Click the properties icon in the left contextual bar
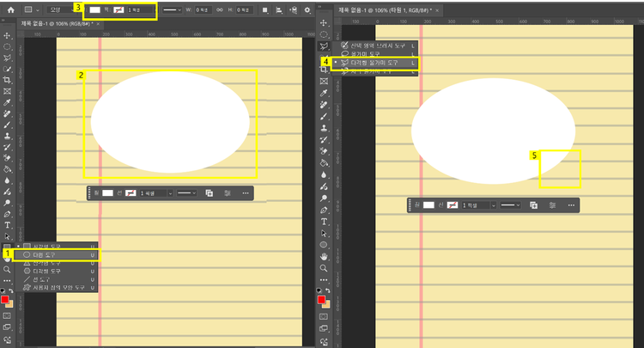644x348 pixels. pyautogui.click(x=228, y=193)
